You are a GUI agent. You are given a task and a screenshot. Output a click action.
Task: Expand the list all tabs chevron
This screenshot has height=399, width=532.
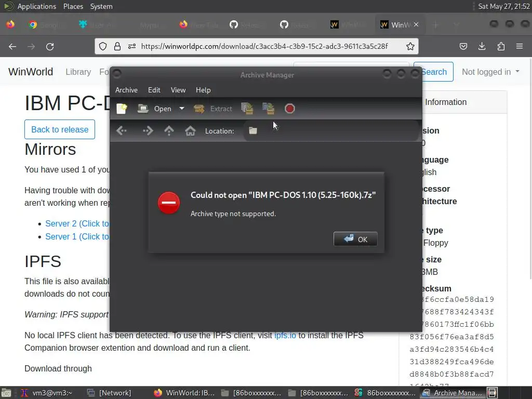tap(456, 25)
